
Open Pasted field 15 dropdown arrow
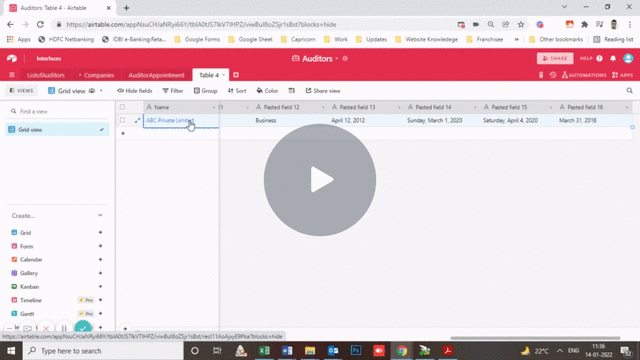tap(551, 107)
